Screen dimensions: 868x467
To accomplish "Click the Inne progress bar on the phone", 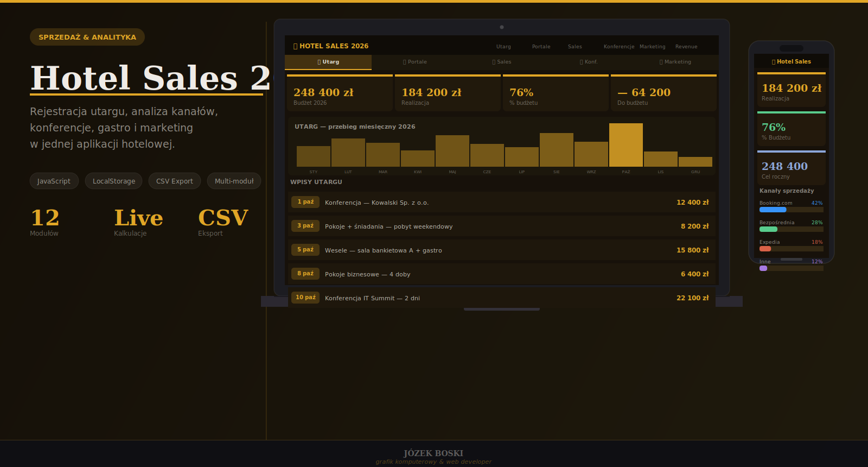I will (x=792, y=268).
